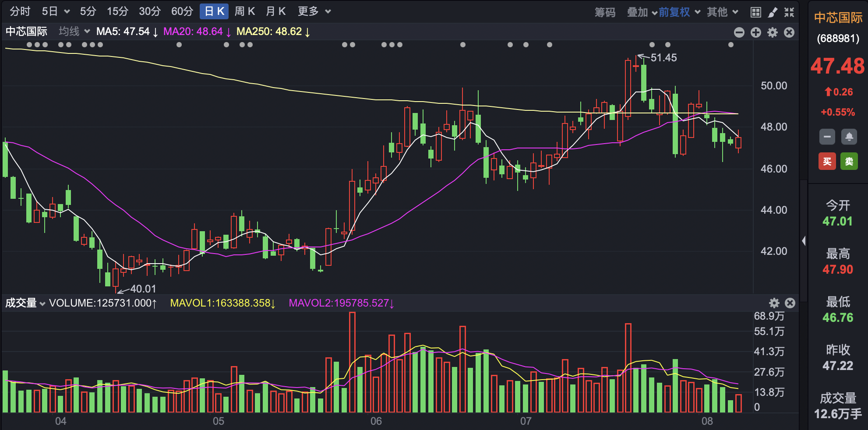Open volume panel settings gear
868x430 pixels.
point(774,303)
